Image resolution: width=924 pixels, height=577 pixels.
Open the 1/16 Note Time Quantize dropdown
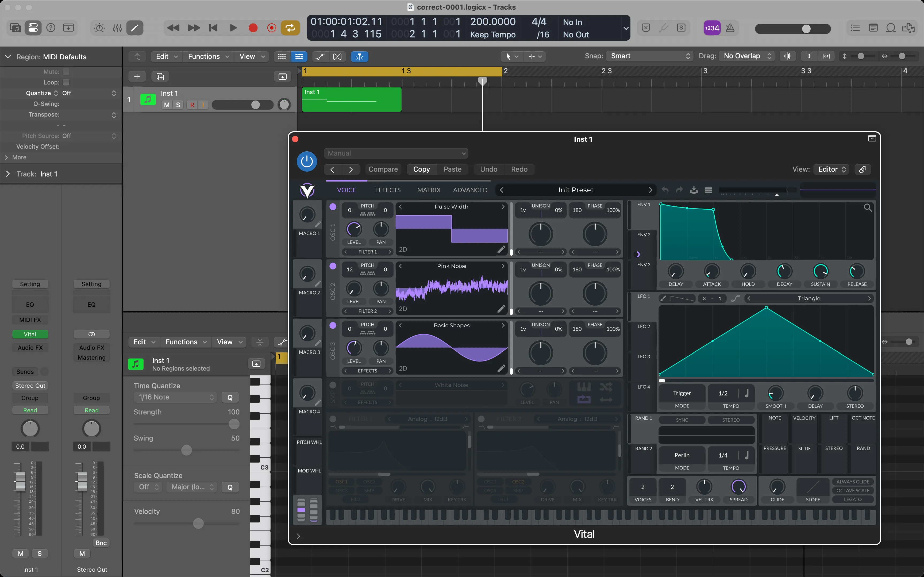click(x=175, y=397)
